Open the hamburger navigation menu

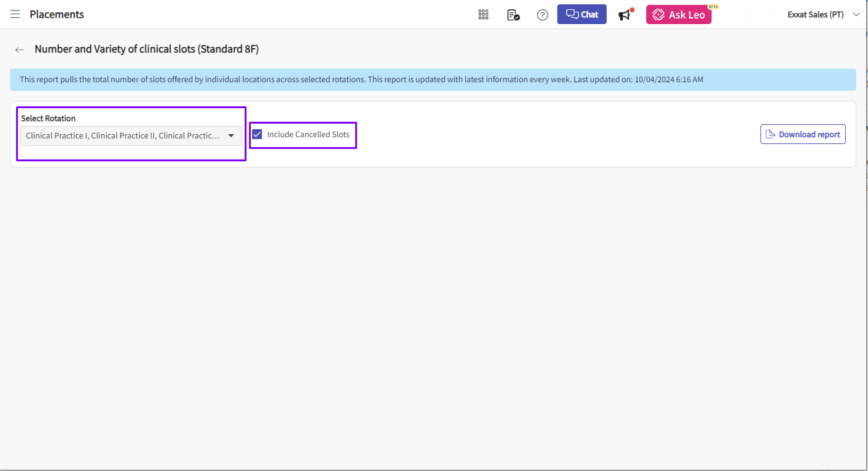coord(15,14)
